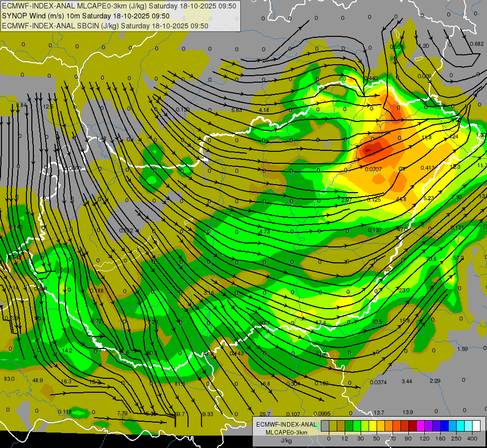This screenshot has height=448, width=487.
Task: Click the map value 0.0995
Action: tap(322, 414)
